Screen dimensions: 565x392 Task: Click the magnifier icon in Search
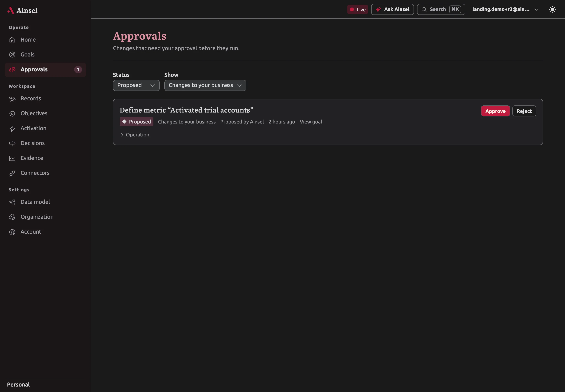pyautogui.click(x=424, y=9)
